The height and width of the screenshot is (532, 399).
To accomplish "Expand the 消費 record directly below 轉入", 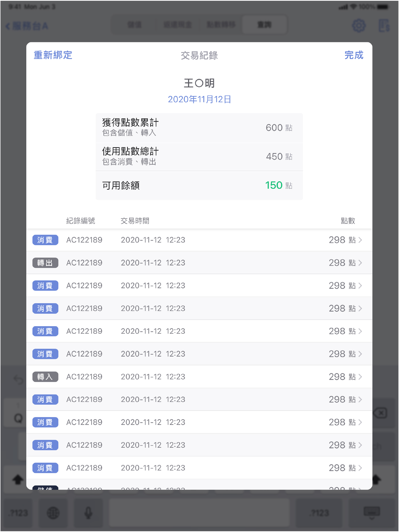I will point(360,399).
